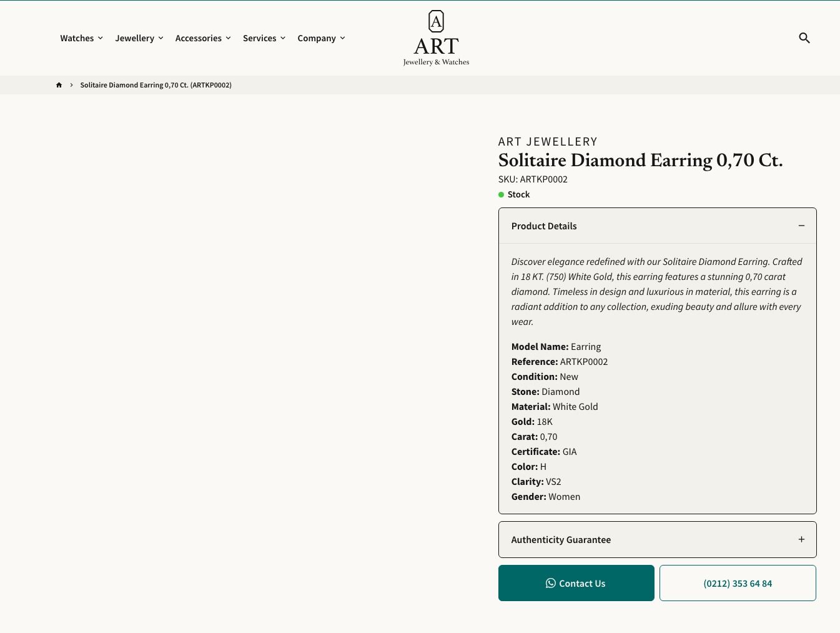The image size is (840, 633).
Task: Click the product title heading
Action: pos(640,160)
